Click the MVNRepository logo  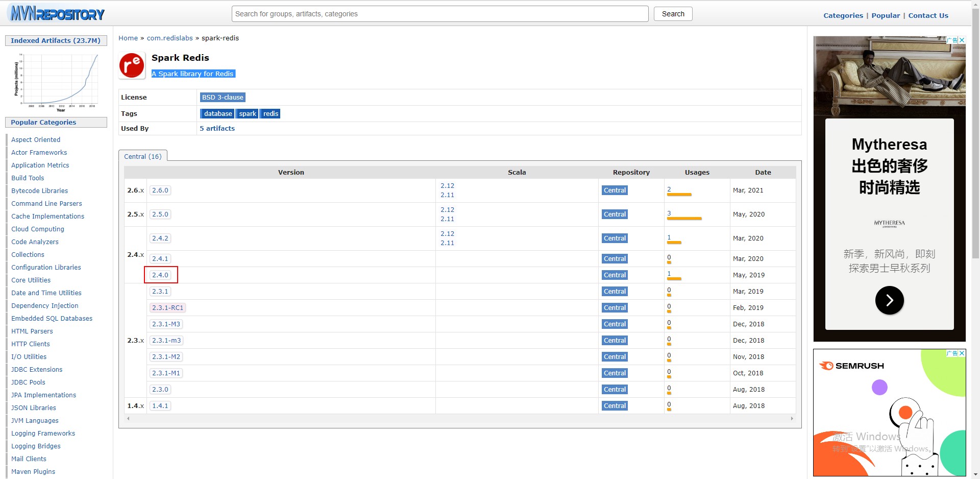[58, 13]
